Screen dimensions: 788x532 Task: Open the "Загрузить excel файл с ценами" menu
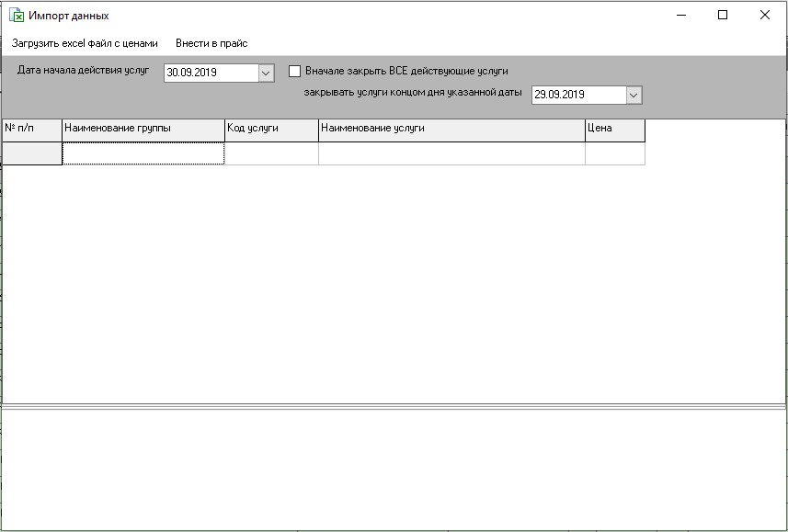pos(84,42)
